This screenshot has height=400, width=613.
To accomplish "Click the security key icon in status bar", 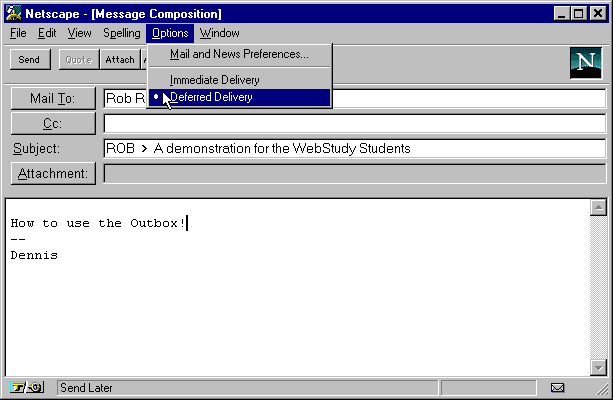I will coord(27,387).
